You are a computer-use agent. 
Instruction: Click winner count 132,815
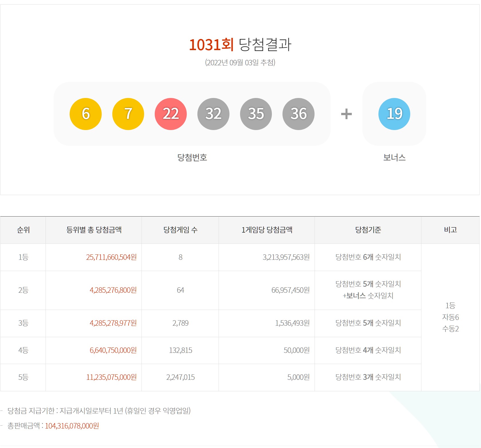[180, 350]
